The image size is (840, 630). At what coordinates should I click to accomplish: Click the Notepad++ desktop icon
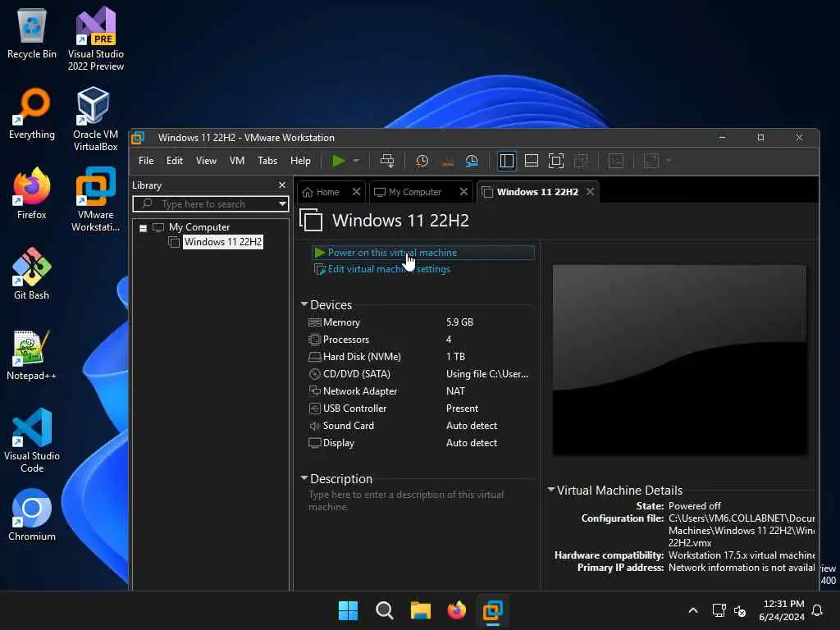pos(32,354)
